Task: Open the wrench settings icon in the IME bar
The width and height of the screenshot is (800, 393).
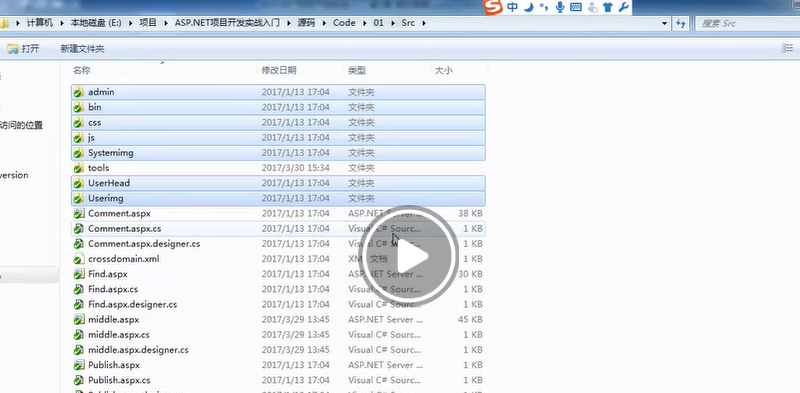Action: (623, 7)
